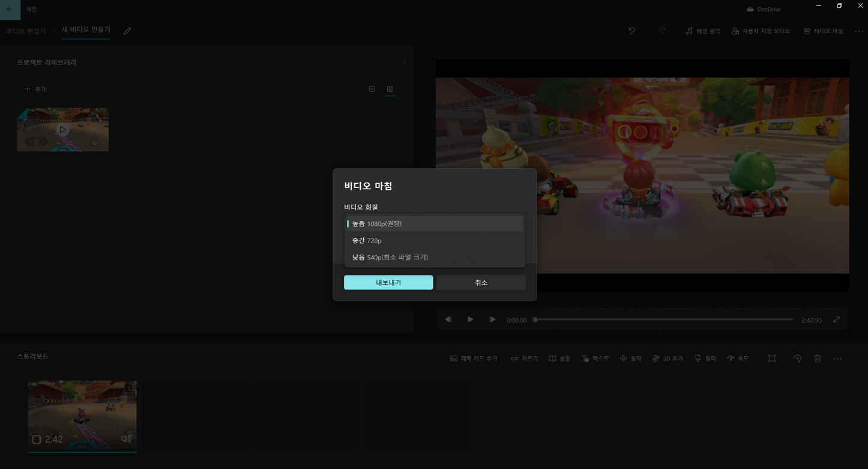The width and height of the screenshot is (868, 469).
Task: Click 비디오 마침 in the top toolbar
Action: click(824, 31)
